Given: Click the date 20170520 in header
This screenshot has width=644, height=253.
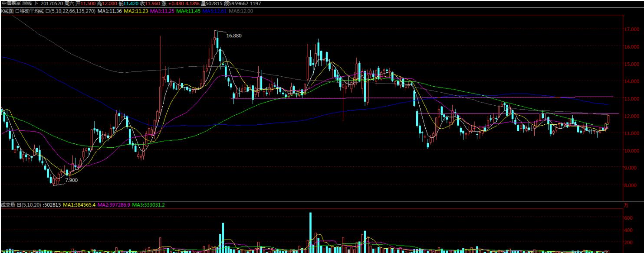Looking at the screenshot, I should point(52,3).
